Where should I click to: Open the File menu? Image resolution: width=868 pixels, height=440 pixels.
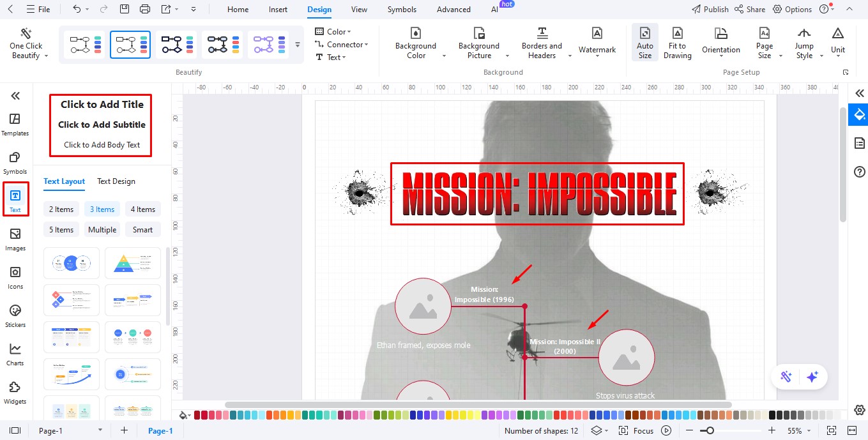coord(38,10)
